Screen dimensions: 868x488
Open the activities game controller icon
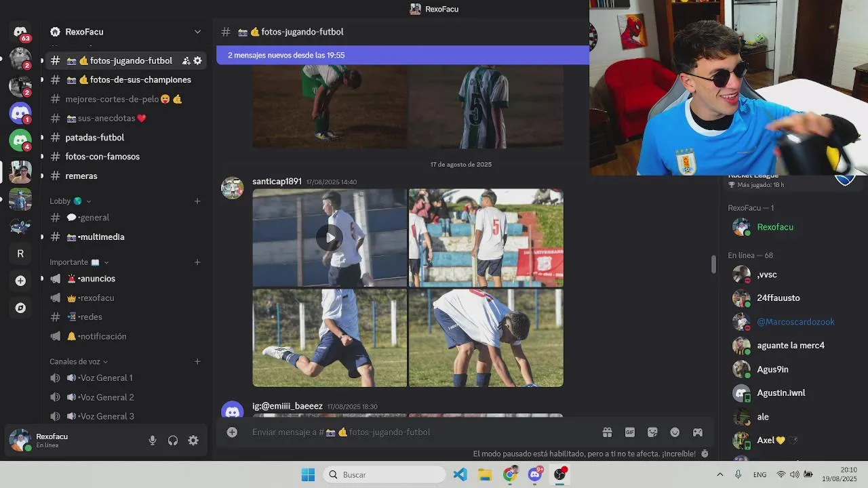[697, 432]
